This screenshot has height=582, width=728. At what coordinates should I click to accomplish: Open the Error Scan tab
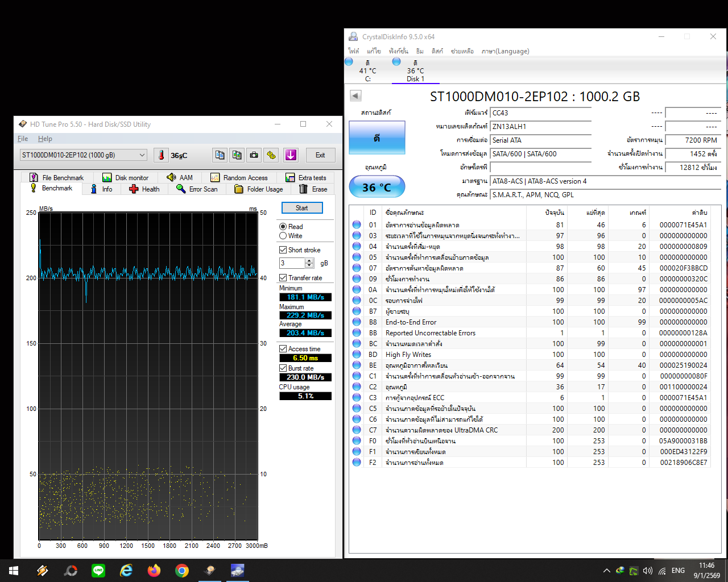point(197,189)
